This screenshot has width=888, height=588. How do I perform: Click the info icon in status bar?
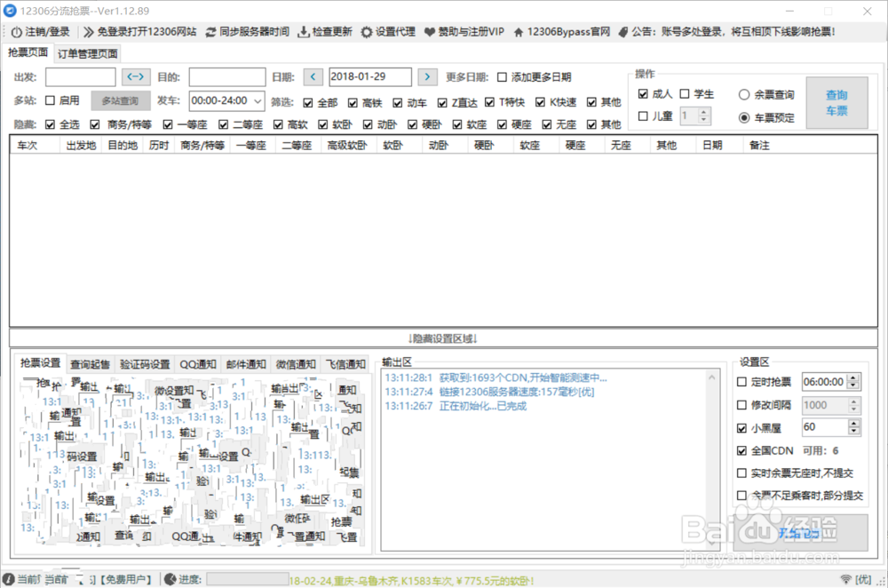pos(9,579)
